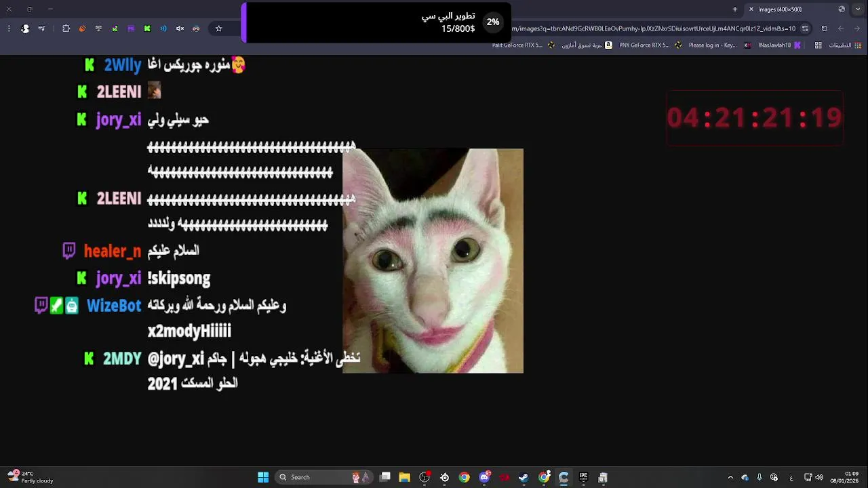Screen dimensions: 868x488
Task: Reload the page
Action: 825,28
